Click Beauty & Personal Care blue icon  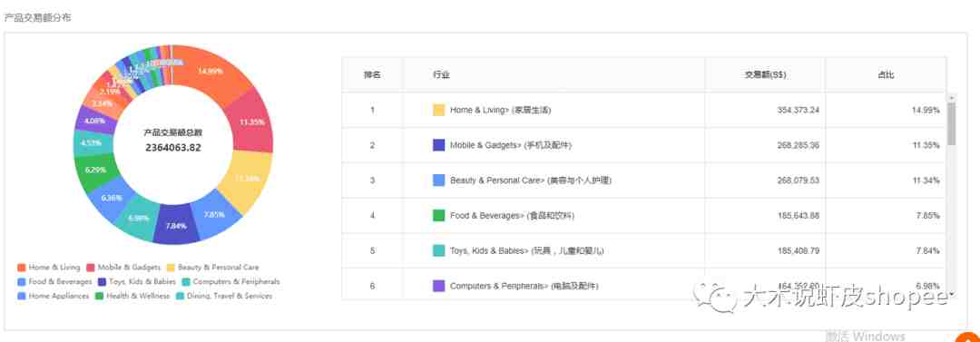439,180
